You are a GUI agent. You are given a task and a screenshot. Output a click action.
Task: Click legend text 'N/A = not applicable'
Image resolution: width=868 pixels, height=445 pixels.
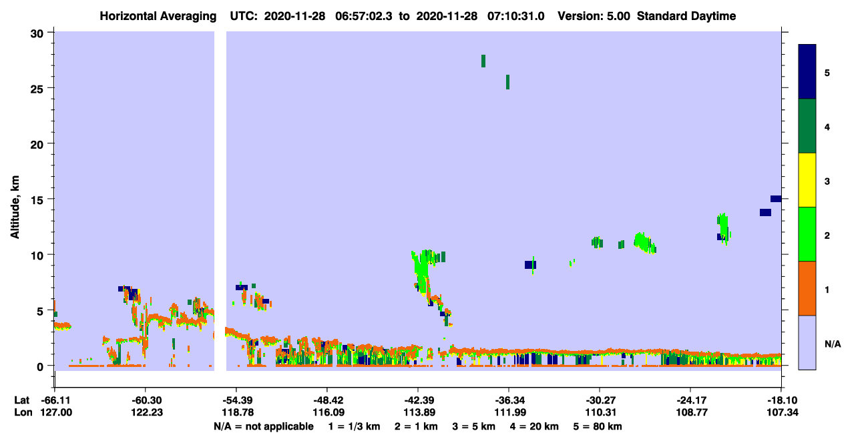click(x=263, y=426)
